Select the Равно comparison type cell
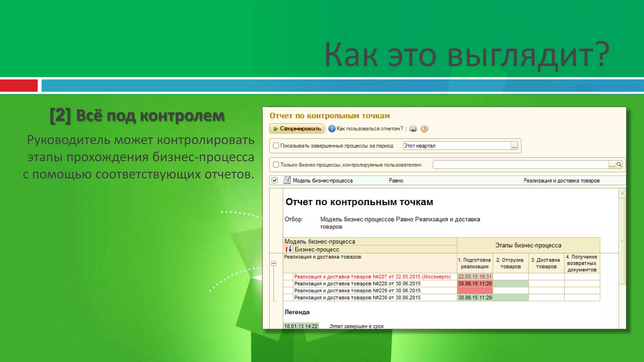Image resolution: width=644 pixels, height=362 pixels. 396,180
